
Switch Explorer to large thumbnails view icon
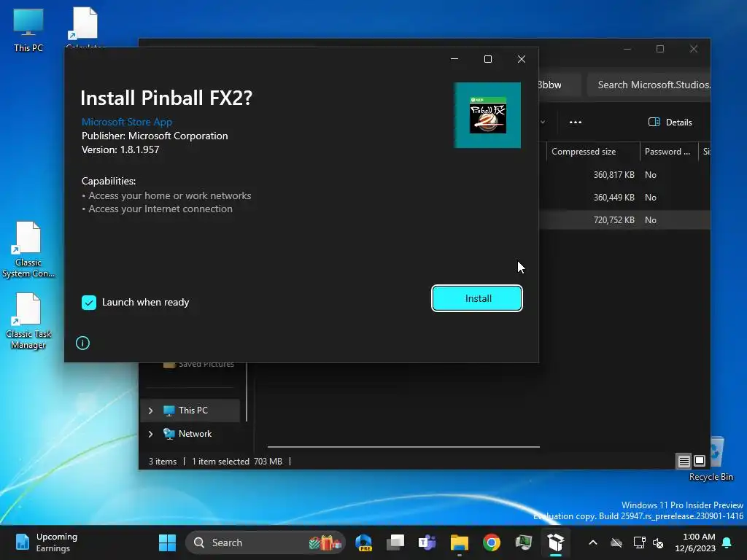tap(700, 461)
